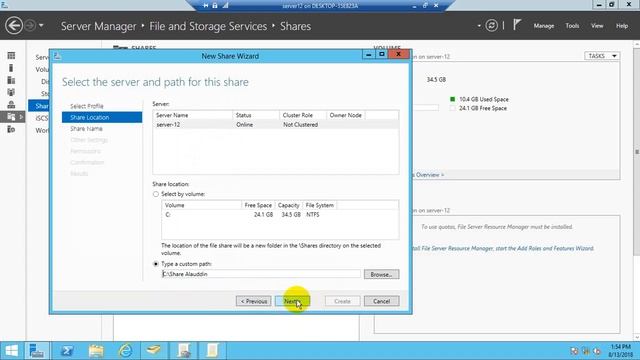
Task: Click File and Storage Services sidebar icon
Action: 11,117
